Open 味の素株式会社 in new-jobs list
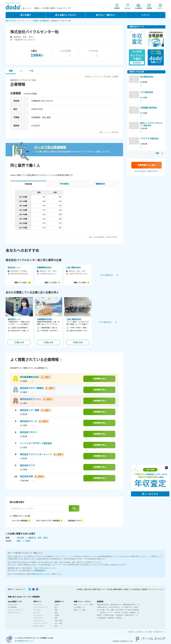This screenshot has height=644, width=171. (x=146, y=77)
